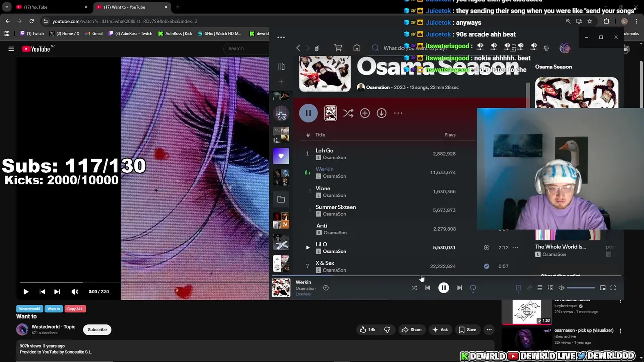Open the Spotify queue
Screen dimensions: 644x362
pos(540,288)
